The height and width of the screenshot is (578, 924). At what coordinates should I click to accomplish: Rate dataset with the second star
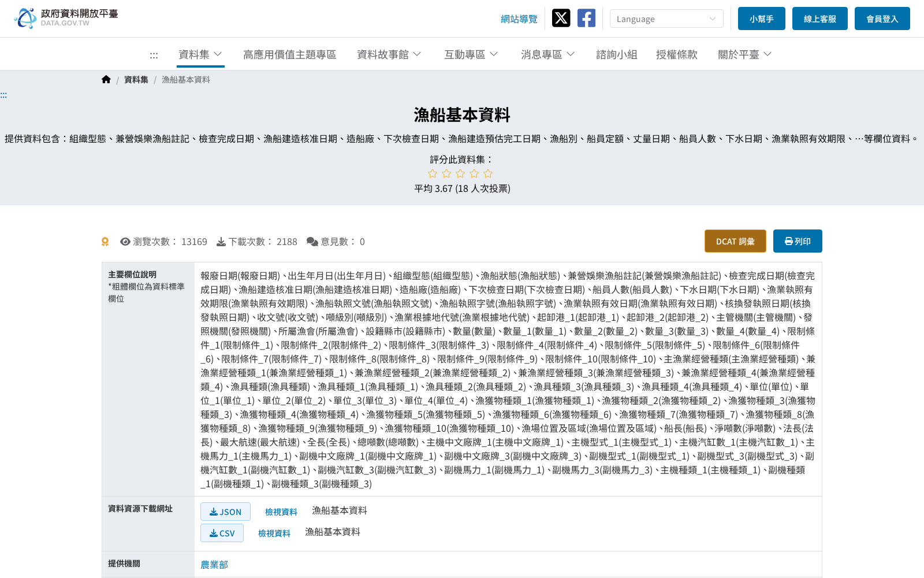pos(446,173)
